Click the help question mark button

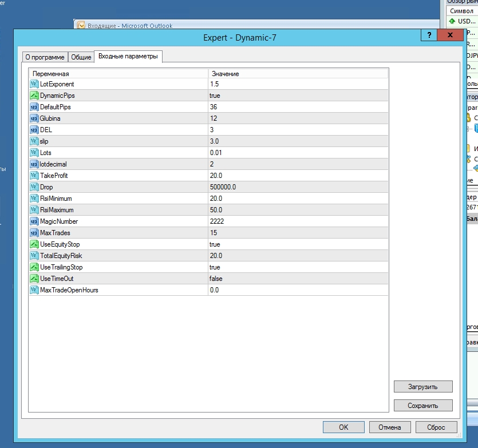click(429, 35)
